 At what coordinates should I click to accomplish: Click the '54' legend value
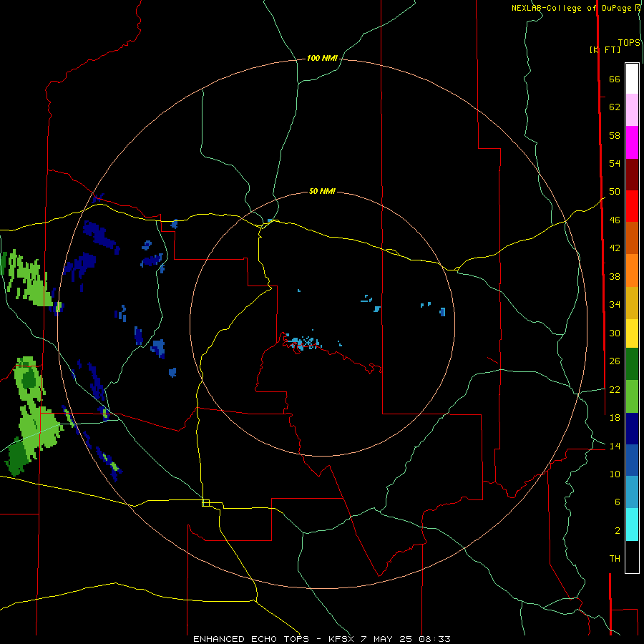tap(615, 163)
